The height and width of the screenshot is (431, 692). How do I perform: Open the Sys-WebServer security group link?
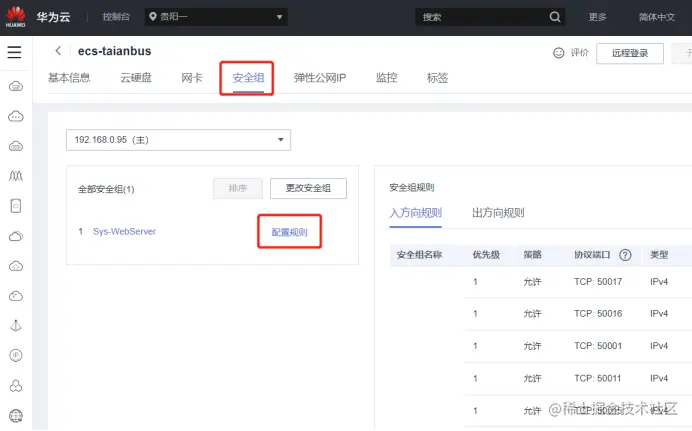(124, 231)
